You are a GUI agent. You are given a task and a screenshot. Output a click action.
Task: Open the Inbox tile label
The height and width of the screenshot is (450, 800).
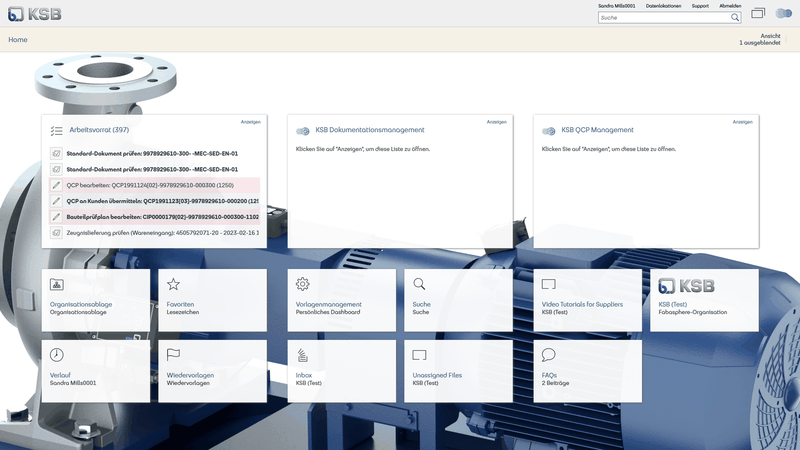tap(304, 375)
